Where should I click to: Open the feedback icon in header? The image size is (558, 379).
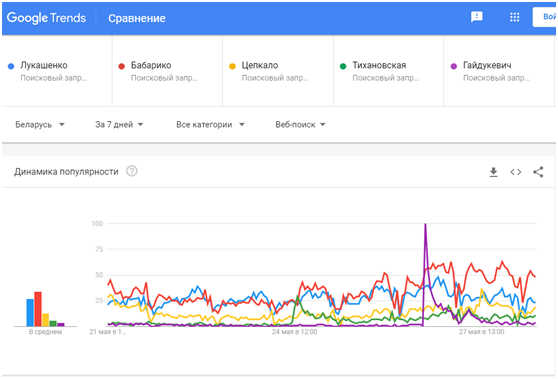click(477, 17)
